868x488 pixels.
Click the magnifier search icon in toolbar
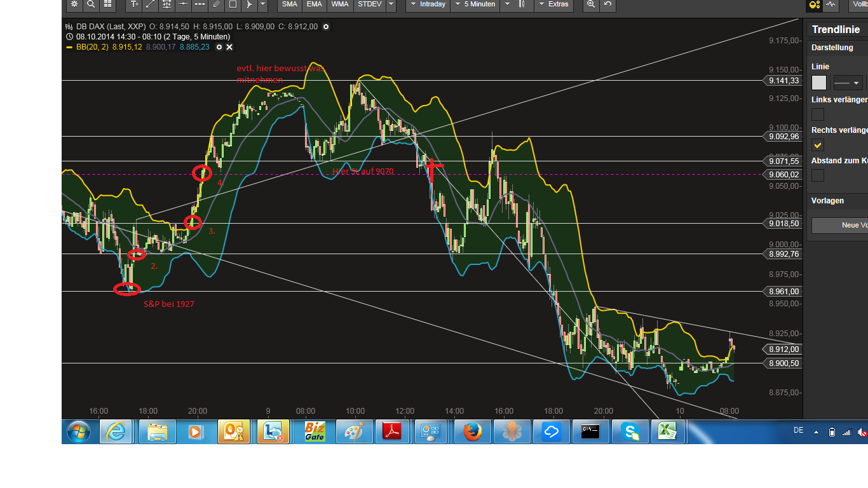pyautogui.click(x=91, y=4)
